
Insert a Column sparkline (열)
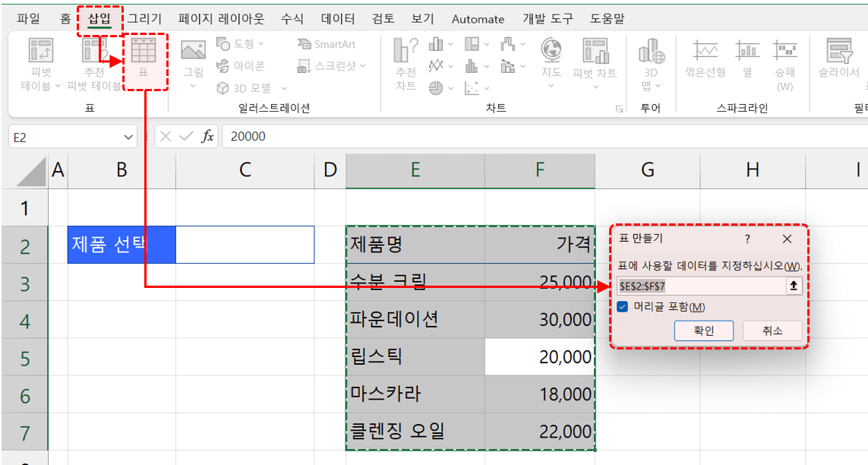coord(747,59)
